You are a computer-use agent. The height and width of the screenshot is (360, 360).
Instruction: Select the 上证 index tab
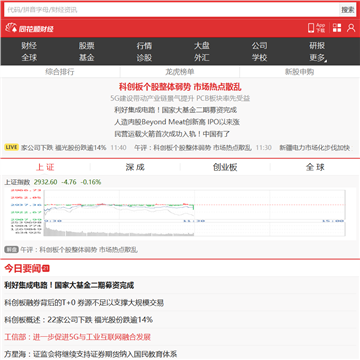pyautogui.click(x=45, y=167)
